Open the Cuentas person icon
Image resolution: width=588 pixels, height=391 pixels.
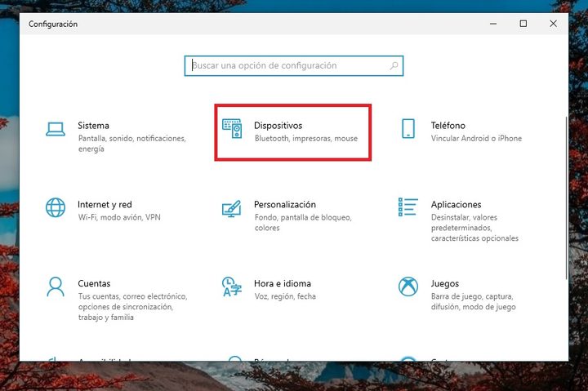[x=56, y=287]
